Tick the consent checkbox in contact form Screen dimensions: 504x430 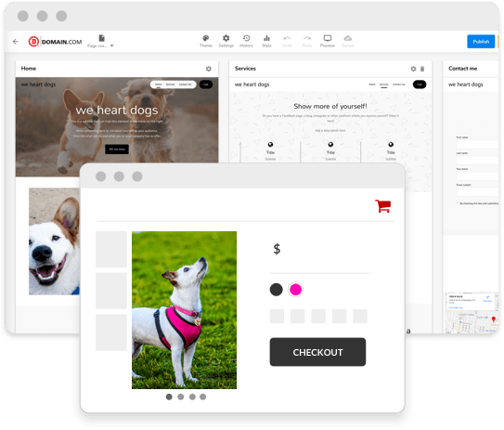point(457,203)
